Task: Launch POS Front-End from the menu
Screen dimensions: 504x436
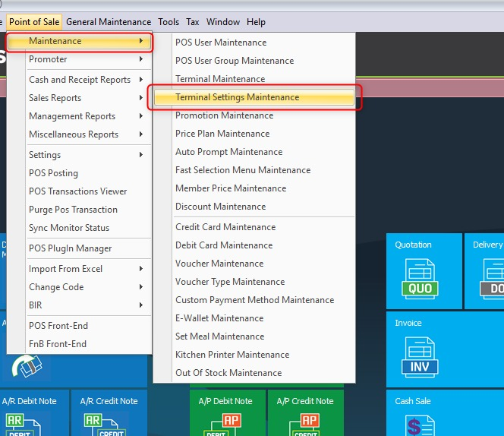Action: click(x=58, y=326)
